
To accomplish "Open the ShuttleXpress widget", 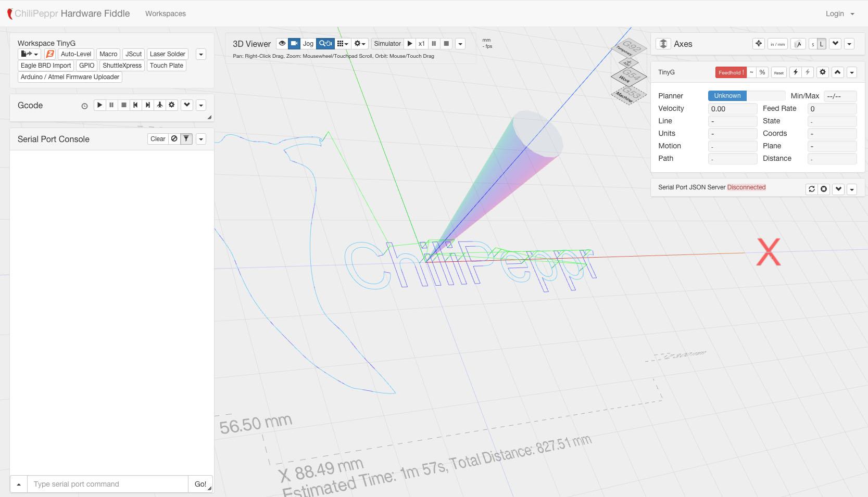I will pyautogui.click(x=122, y=66).
